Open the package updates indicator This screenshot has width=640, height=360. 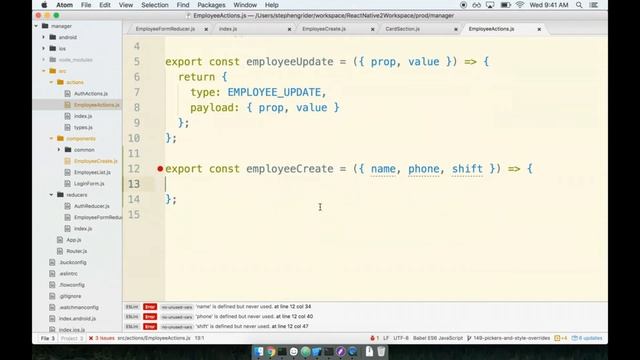click(x=587, y=338)
